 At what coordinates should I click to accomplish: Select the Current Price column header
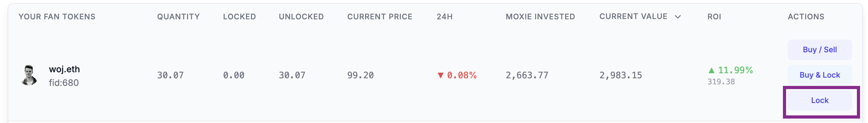click(x=380, y=17)
